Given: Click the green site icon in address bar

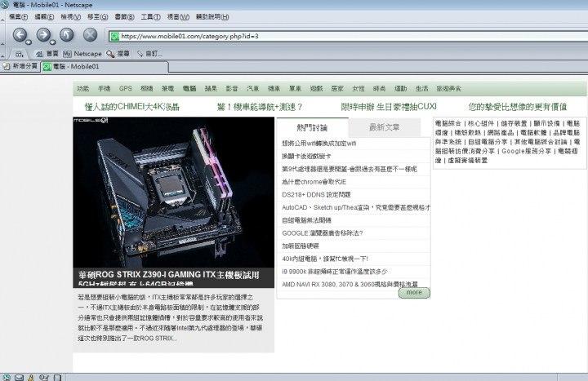Looking at the screenshot, I should point(115,37).
